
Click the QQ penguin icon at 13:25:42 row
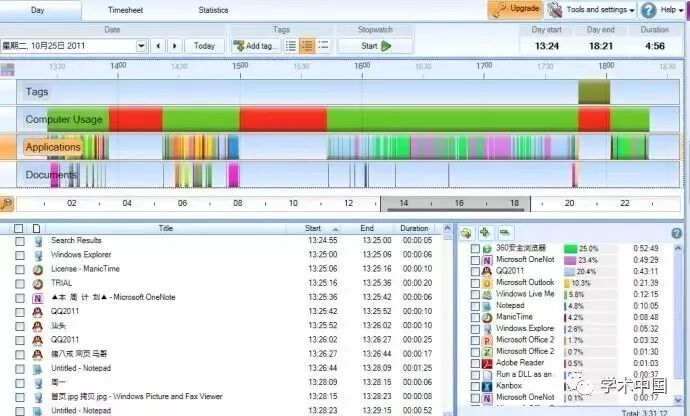[x=38, y=312]
